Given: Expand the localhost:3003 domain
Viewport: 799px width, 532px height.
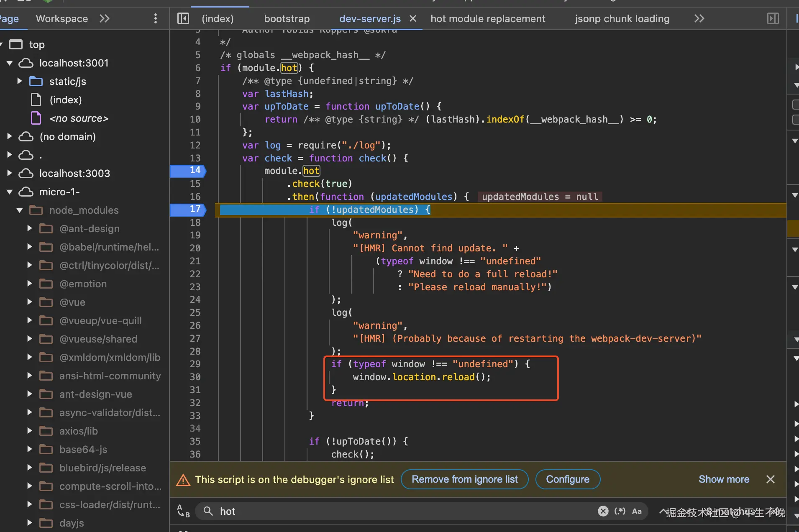Looking at the screenshot, I should point(10,173).
